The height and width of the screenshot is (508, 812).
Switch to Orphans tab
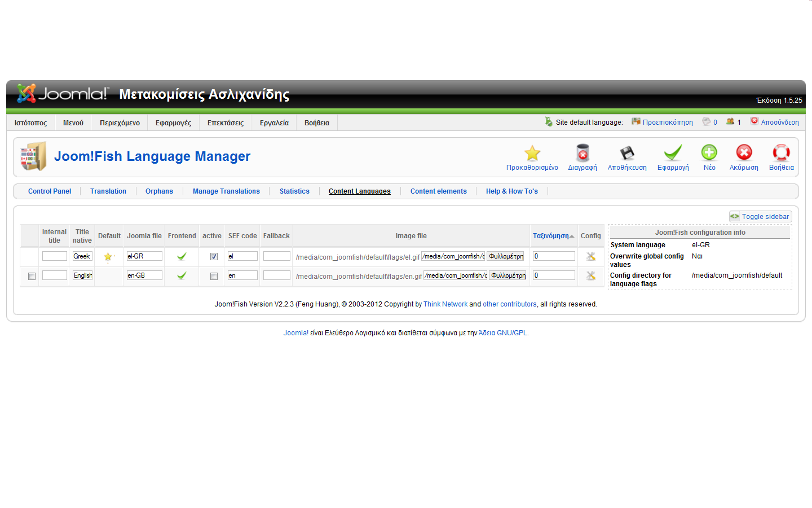pyautogui.click(x=159, y=191)
